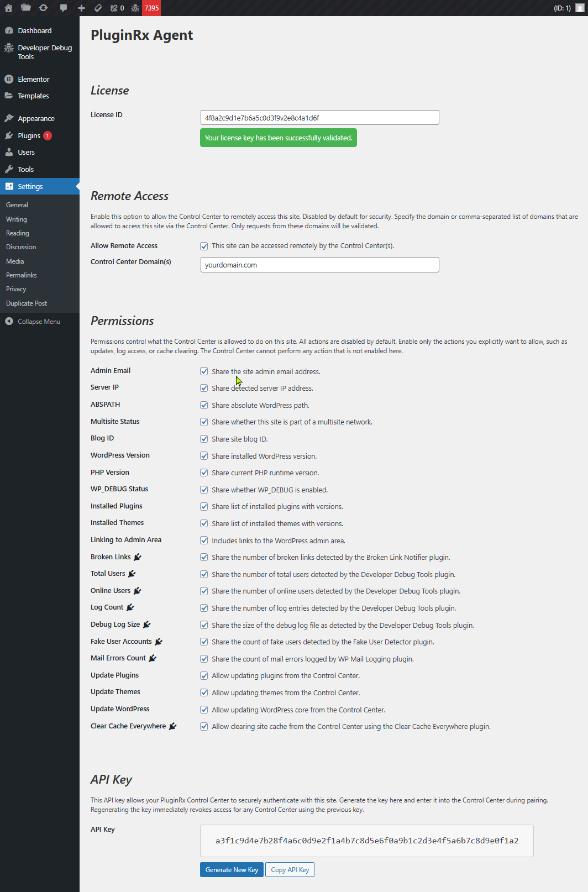Click plug icon beside Total Users label
This screenshot has height=892, width=588.
pyautogui.click(x=132, y=574)
